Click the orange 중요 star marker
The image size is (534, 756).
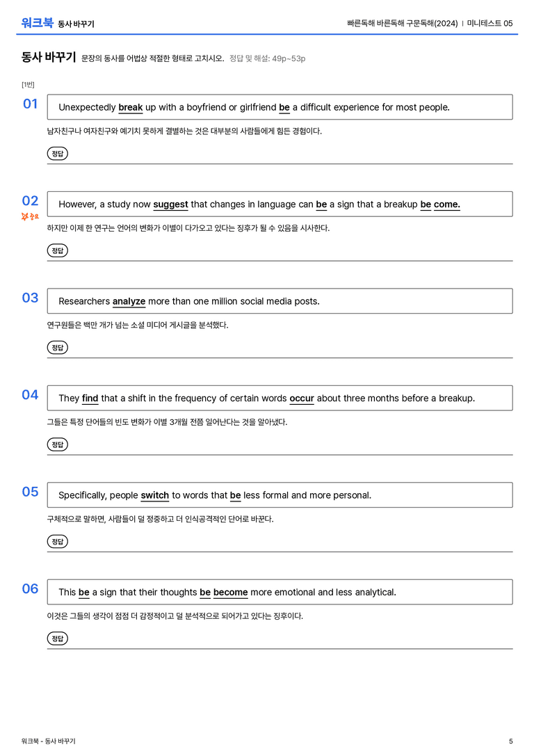click(x=30, y=216)
